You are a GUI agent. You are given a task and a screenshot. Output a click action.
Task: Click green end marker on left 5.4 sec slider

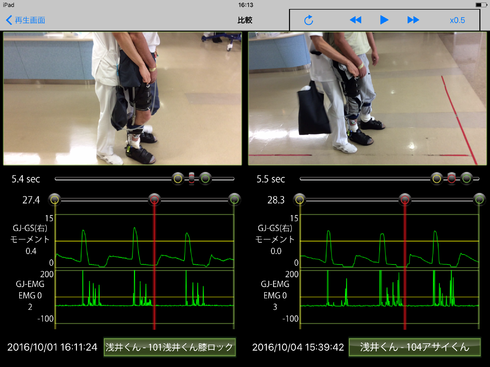pyautogui.click(x=206, y=179)
